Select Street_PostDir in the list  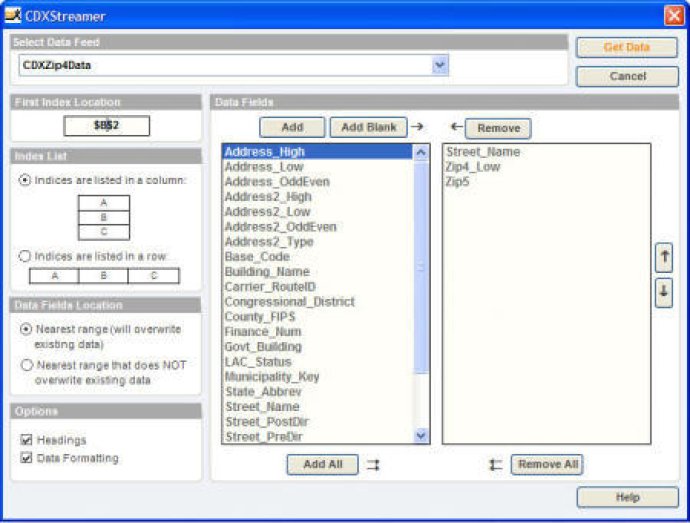coord(318,422)
